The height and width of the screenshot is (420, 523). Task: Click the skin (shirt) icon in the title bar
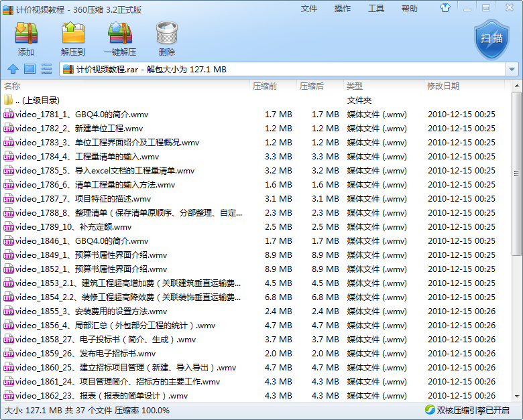445,7
